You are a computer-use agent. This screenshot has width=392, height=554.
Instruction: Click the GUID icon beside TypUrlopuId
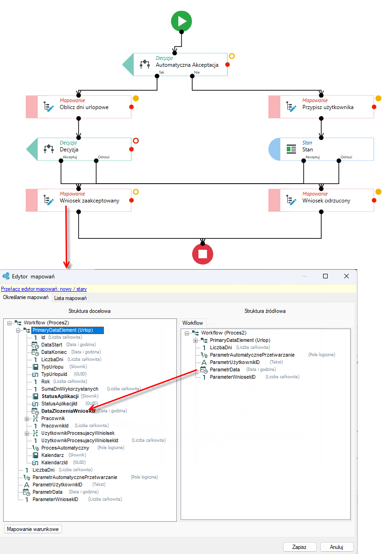point(35,374)
